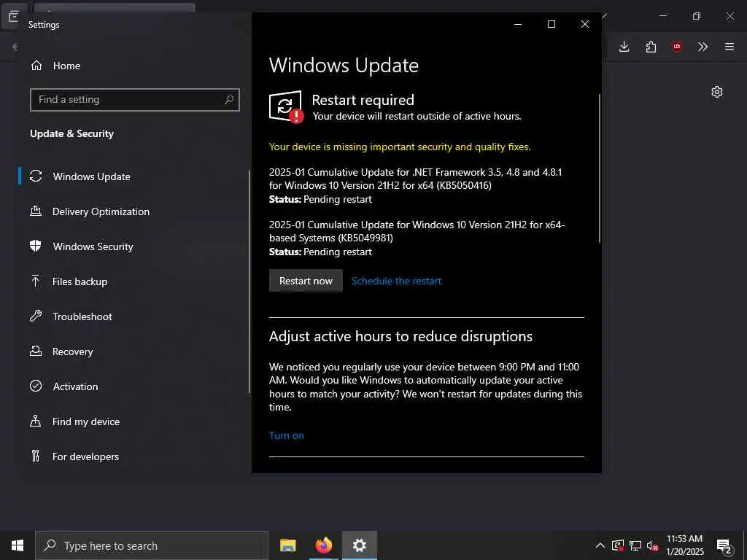Expand Firefox overflow chevron menu
Viewport: 747px width, 560px height.
pyautogui.click(x=703, y=47)
